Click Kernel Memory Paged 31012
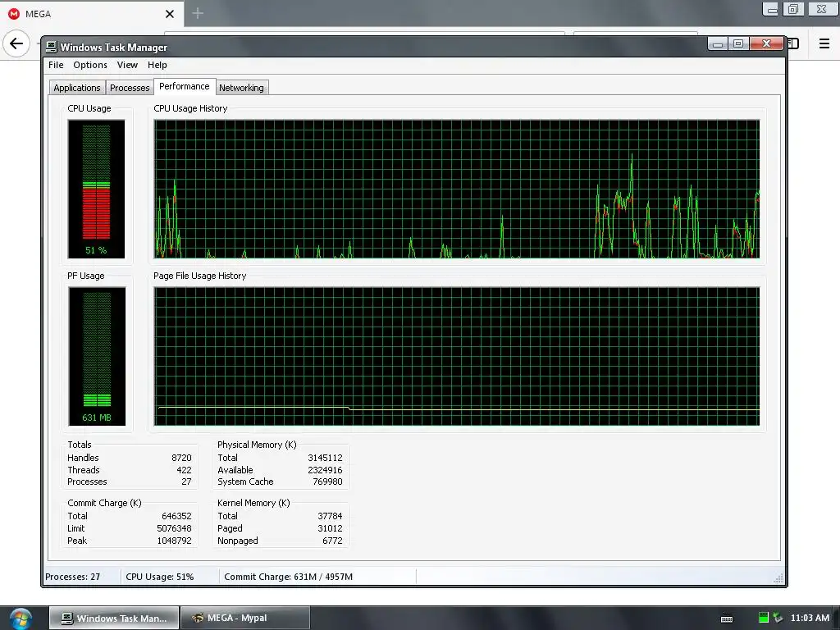Viewport: 840px width, 630px height. (x=330, y=528)
